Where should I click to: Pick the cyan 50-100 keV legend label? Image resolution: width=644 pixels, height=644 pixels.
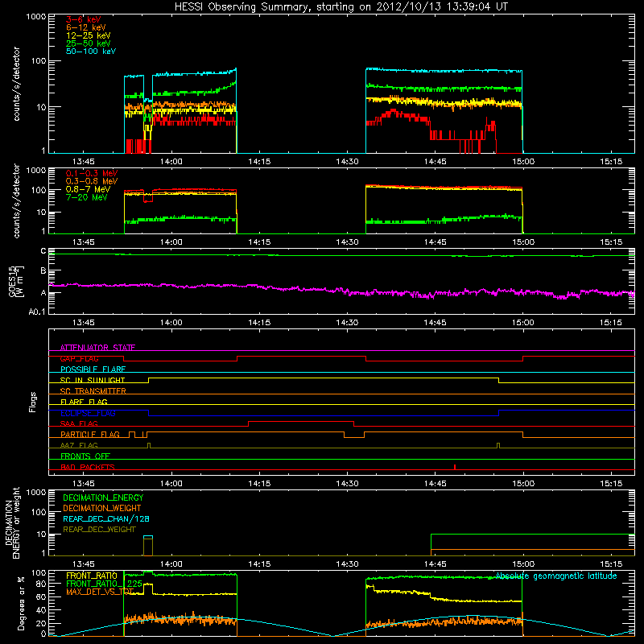pos(91,52)
